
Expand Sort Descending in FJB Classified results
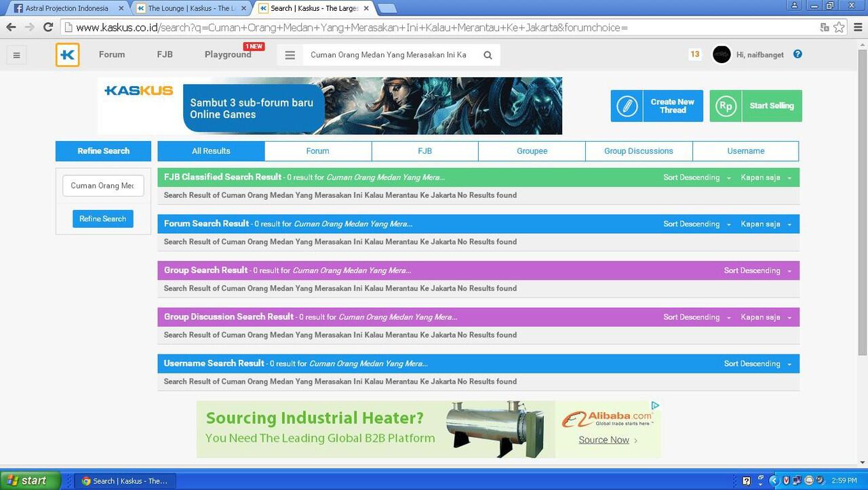(x=697, y=178)
